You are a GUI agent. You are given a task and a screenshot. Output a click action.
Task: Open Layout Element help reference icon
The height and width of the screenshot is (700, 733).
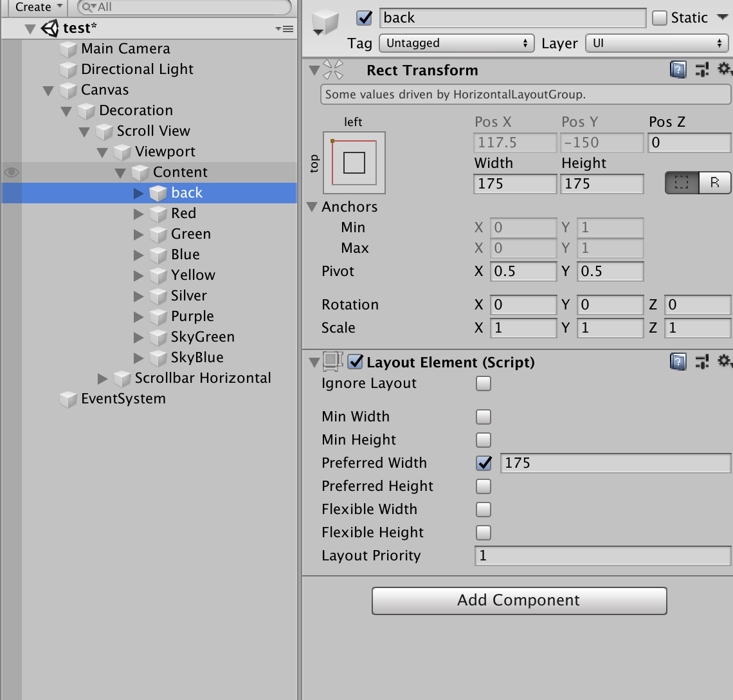(x=678, y=362)
